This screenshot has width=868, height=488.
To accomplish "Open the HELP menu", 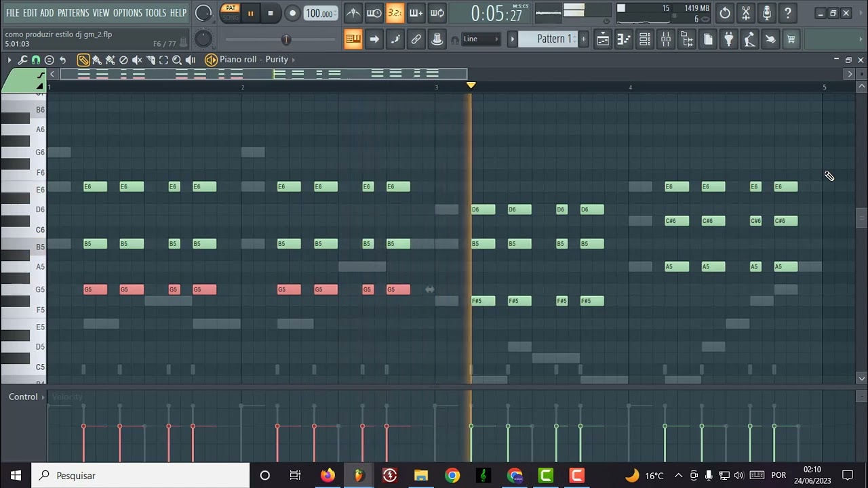I will [178, 13].
